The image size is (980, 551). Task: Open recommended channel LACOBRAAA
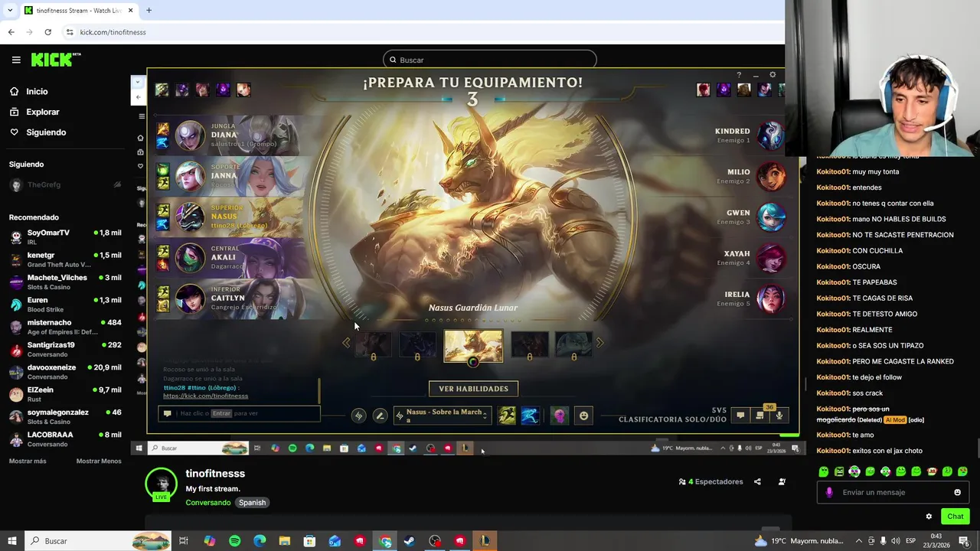(65, 439)
